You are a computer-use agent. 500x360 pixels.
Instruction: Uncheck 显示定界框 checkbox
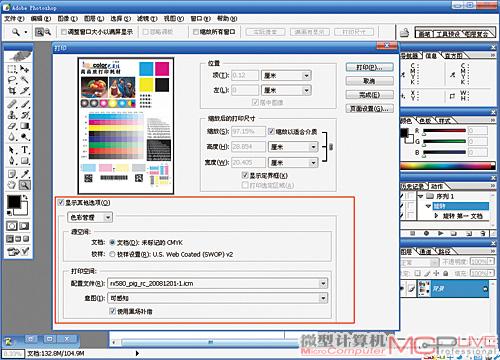point(245,175)
